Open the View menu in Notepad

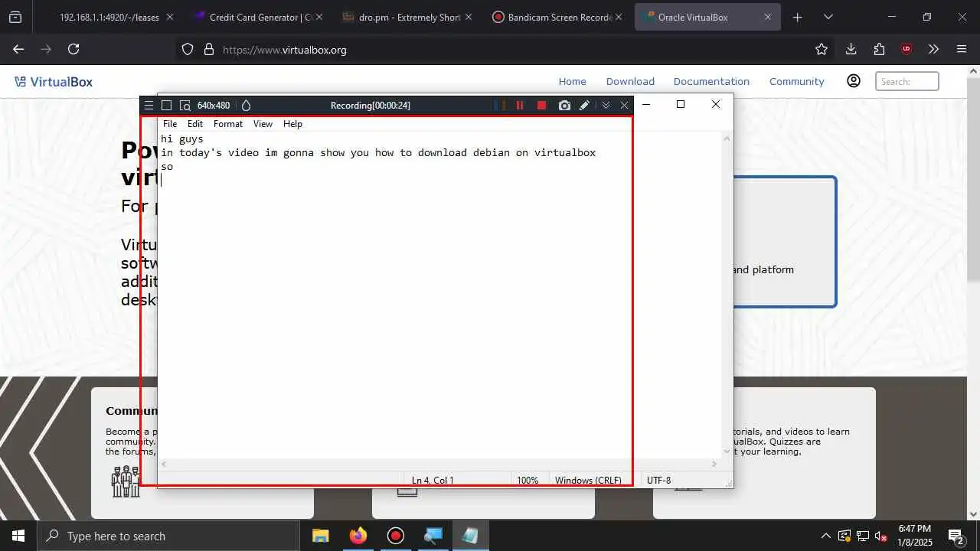pyautogui.click(x=263, y=124)
